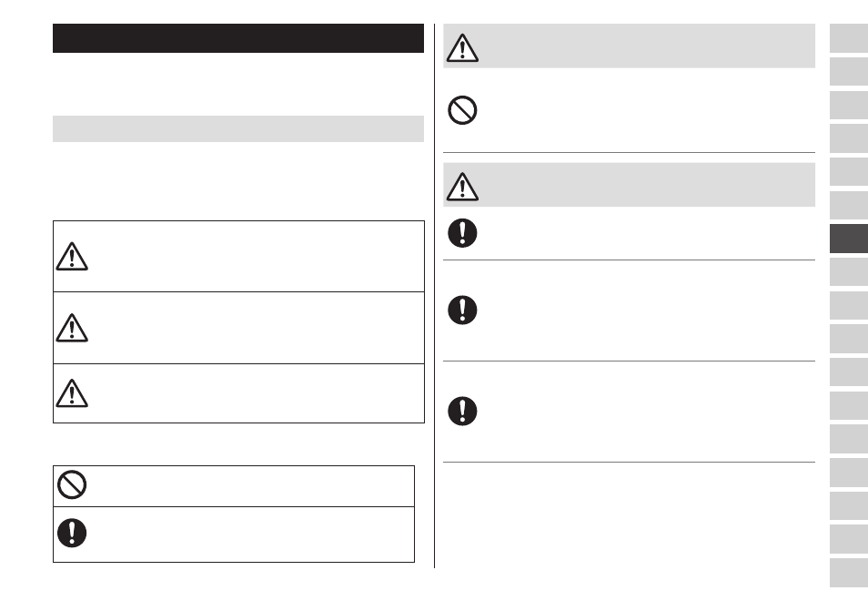The image size is (868, 611).
Task: Select the exclamation circle in the two-row symbol table
Action: pyautogui.click(x=72, y=533)
